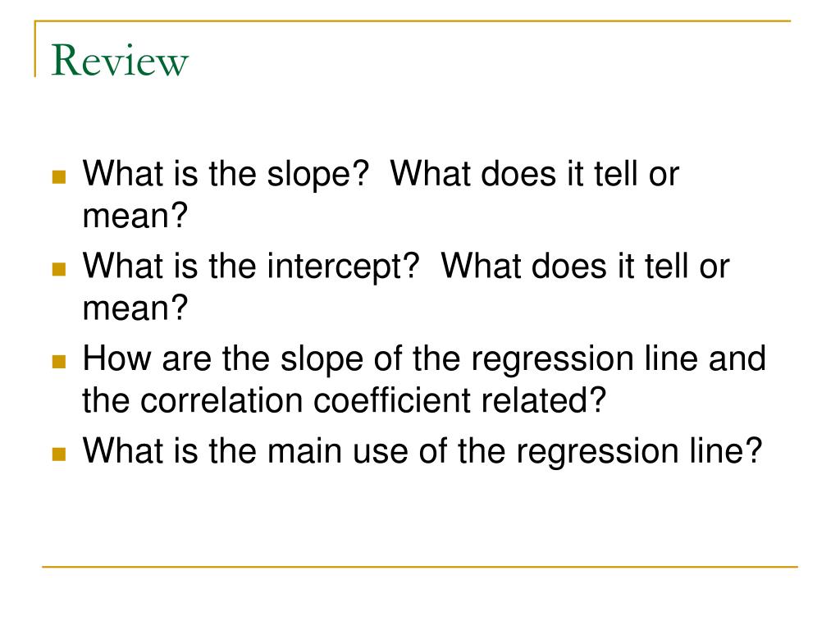Select the bullet beside 'main use' question

click(x=59, y=454)
